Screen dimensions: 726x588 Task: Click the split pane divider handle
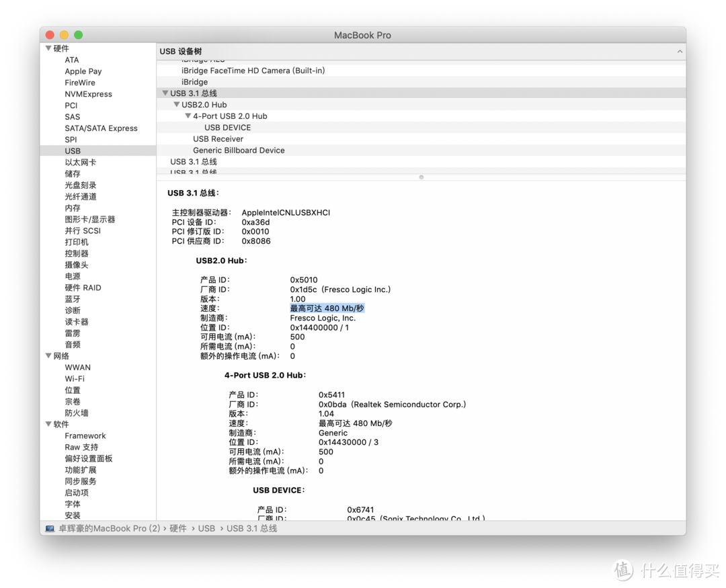[421, 177]
